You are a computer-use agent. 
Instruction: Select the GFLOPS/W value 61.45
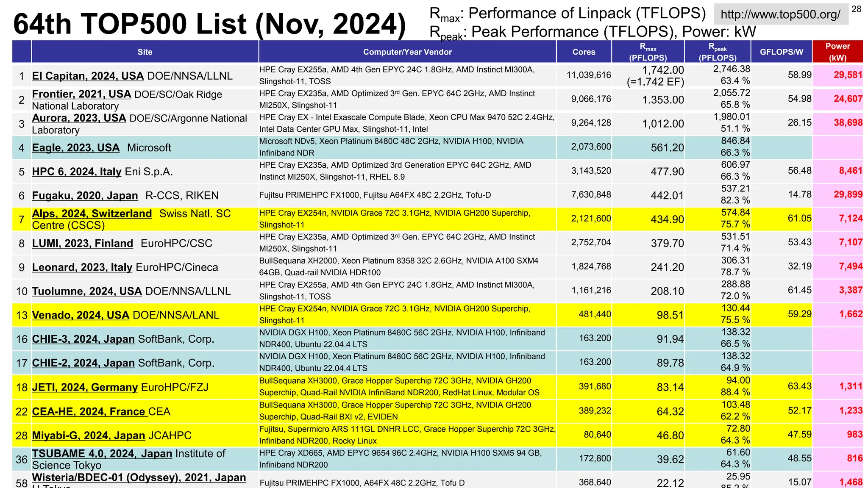(800, 290)
